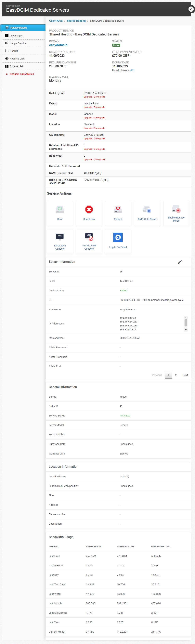The image size is (195, 644).
Task: Click Upgrade / Downgrade for Extras
Action: tap(94, 107)
